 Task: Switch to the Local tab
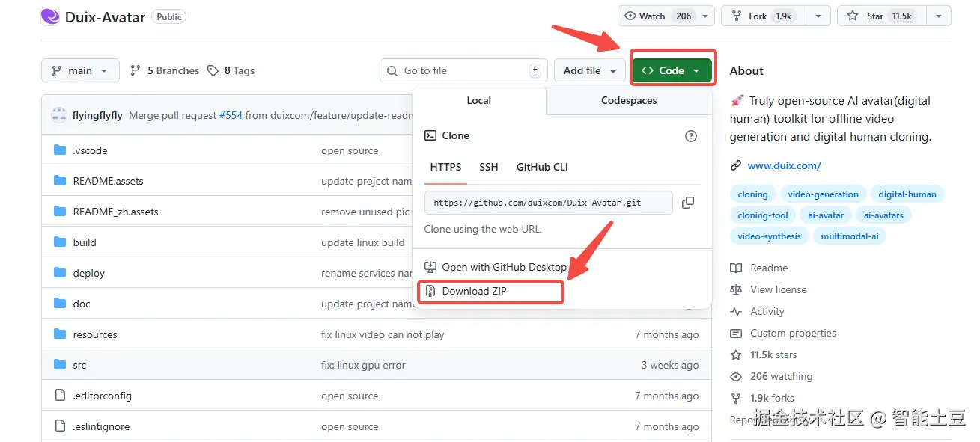coord(479,100)
